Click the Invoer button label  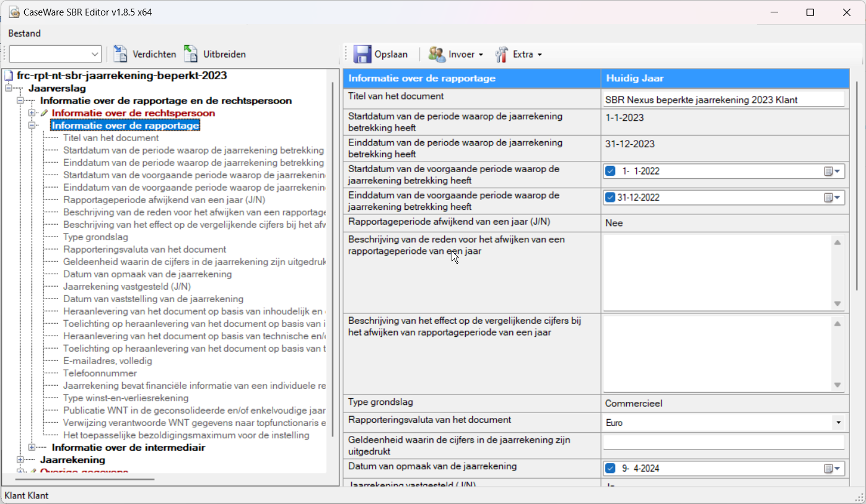tap(461, 54)
